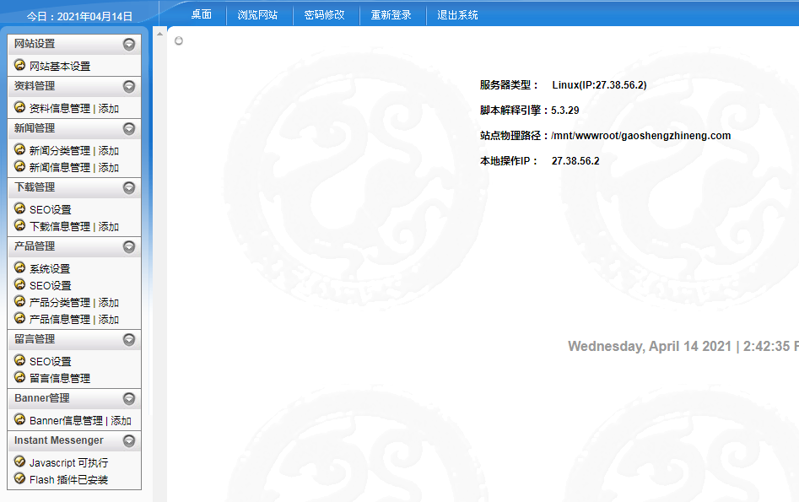
Task: Open 下载信息管理 link
Action: tap(60, 227)
